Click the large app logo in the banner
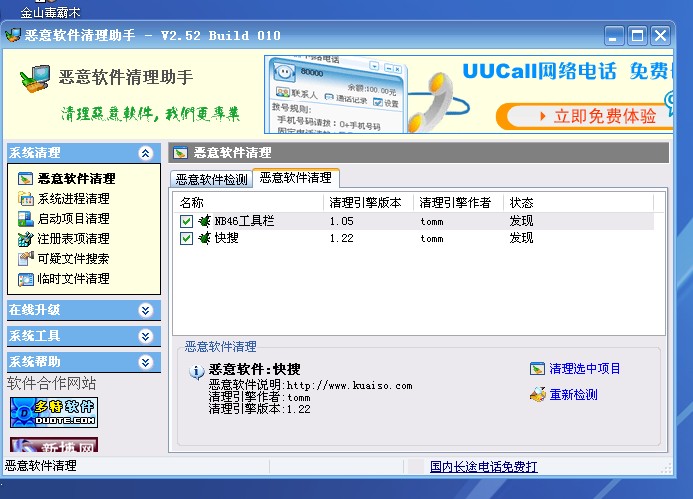This screenshot has width=693, height=499. (35, 79)
